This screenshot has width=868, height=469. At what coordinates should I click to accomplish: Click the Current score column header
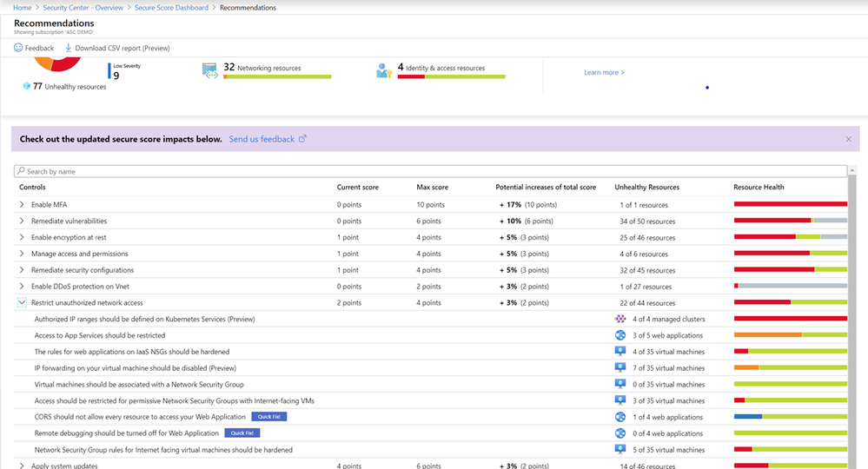(x=358, y=187)
